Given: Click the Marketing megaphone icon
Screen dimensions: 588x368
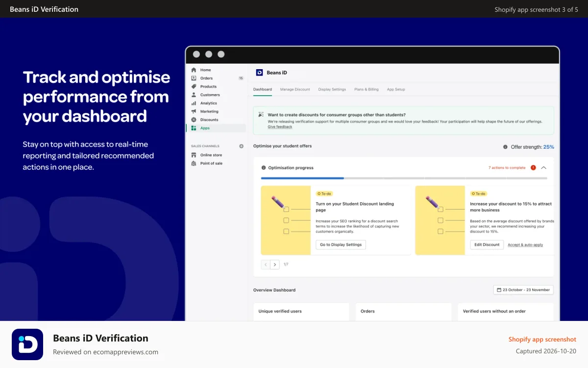Looking at the screenshot, I should coord(194,111).
